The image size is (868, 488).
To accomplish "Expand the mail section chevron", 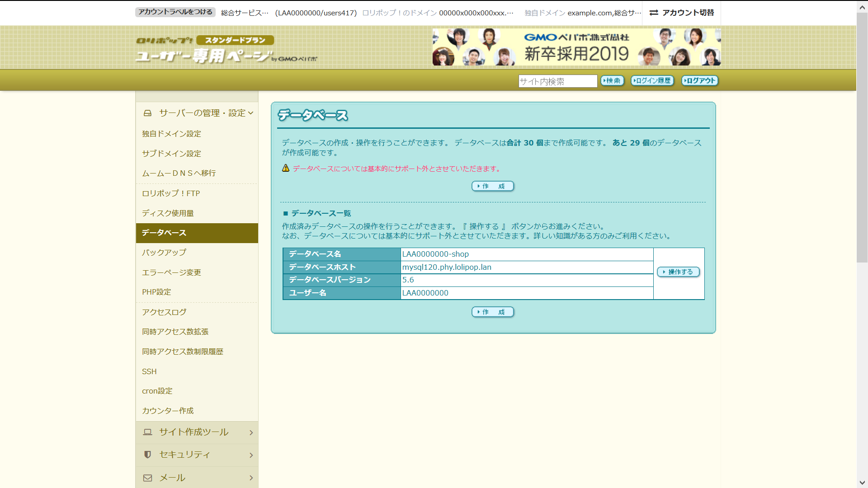I will [x=251, y=478].
